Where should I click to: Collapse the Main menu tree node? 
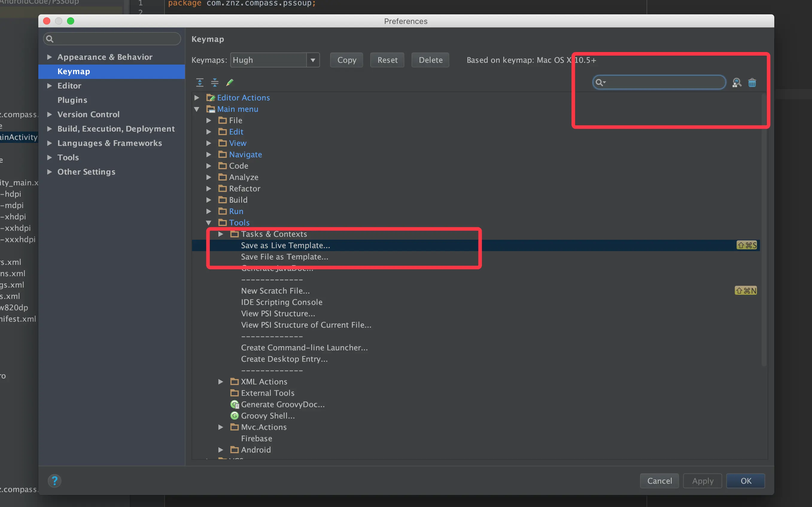197,109
